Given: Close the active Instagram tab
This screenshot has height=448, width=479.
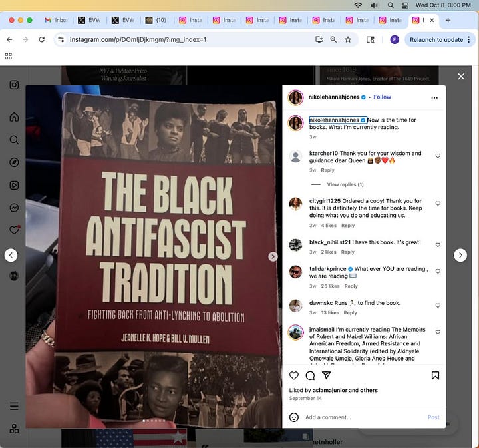Looking at the screenshot, I should coord(432,20).
